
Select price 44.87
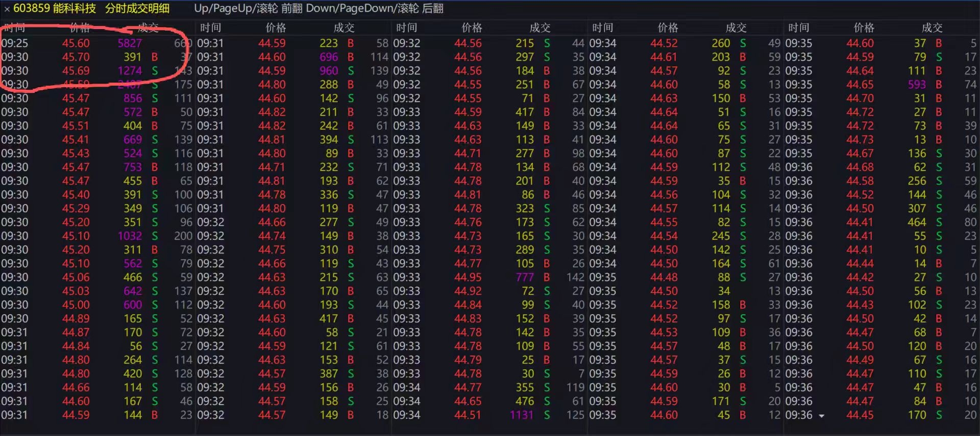[76, 332]
